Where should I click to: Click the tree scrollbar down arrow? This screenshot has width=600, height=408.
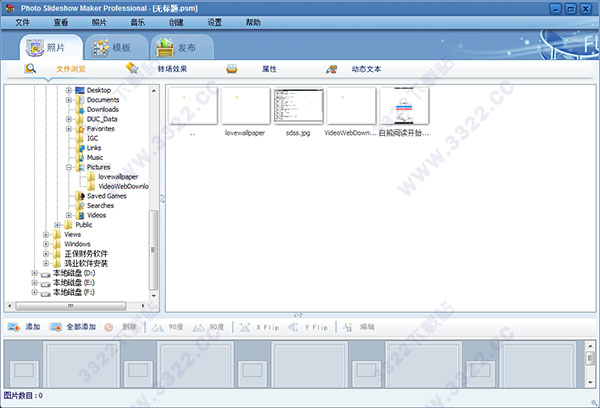153,296
